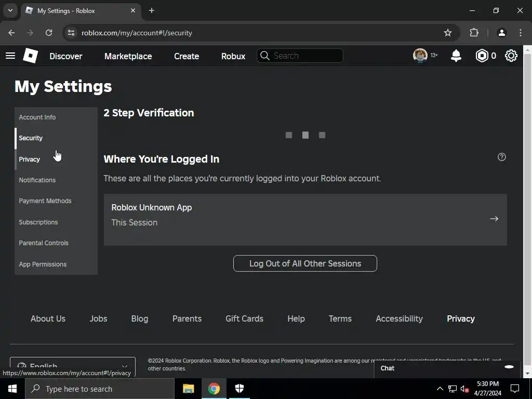Click the arrow on Roblox Unknown App session
Viewport: 532px width, 399px height.
coord(494,219)
